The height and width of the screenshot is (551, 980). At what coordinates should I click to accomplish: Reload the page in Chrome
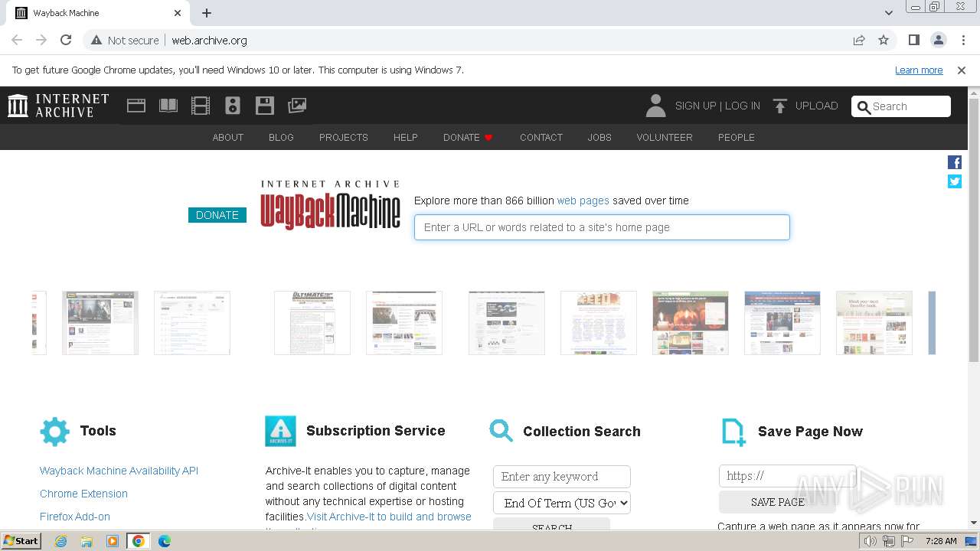[x=66, y=40]
